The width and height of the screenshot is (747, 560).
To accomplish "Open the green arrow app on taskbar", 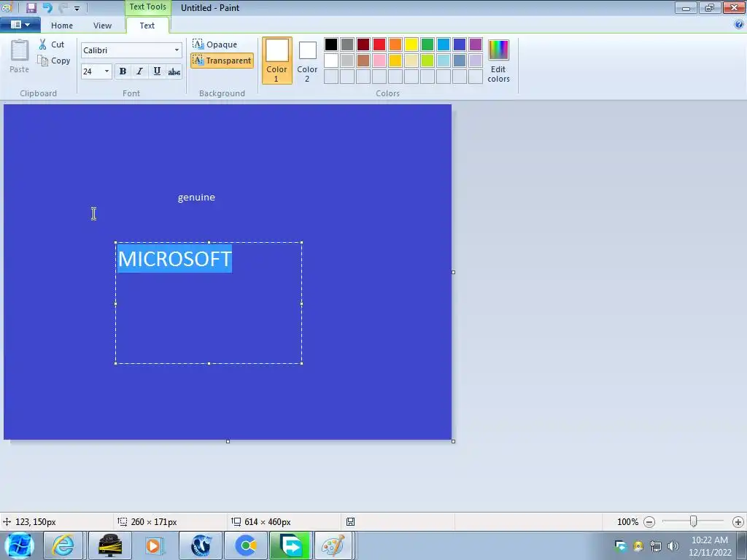I will coord(290,545).
